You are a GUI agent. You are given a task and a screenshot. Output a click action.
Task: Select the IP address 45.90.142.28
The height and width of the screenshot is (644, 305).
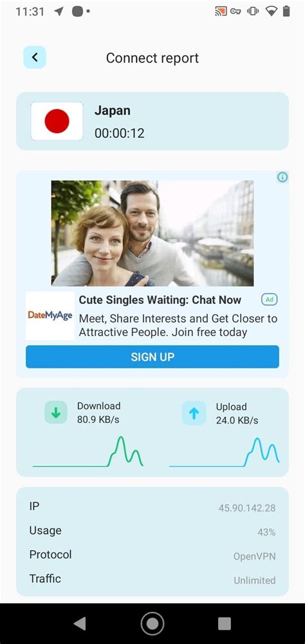click(247, 508)
